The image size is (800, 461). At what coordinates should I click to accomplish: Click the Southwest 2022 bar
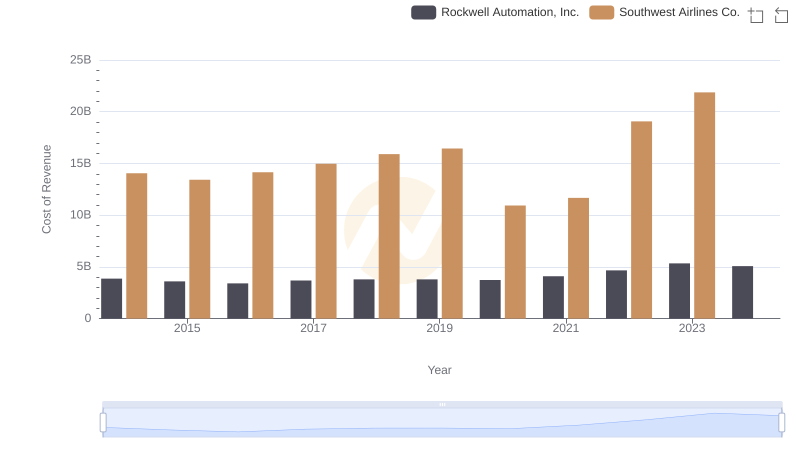(641, 220)
